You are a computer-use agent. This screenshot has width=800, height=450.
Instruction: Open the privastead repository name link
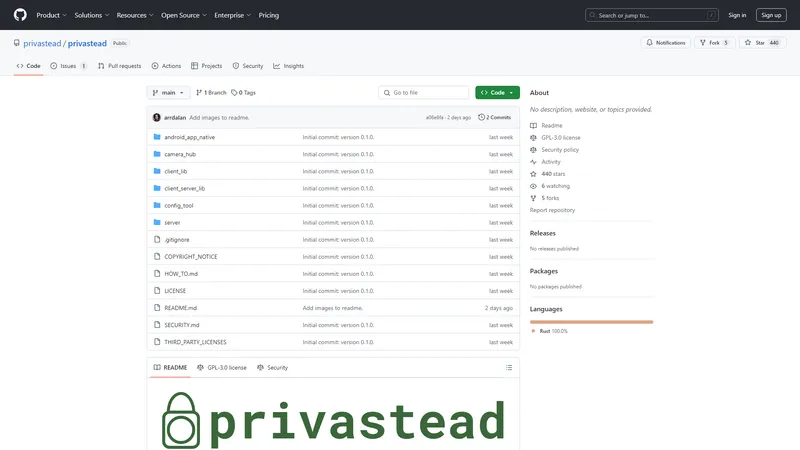coord(87,43)
